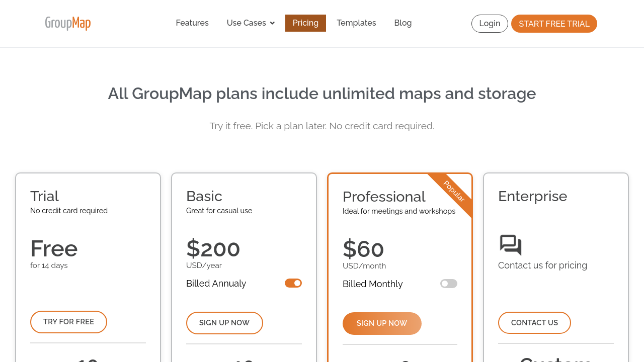The image size is (644, 362).
Task: Toggle the Professional plan billing switch
Action: coord(449,284)
